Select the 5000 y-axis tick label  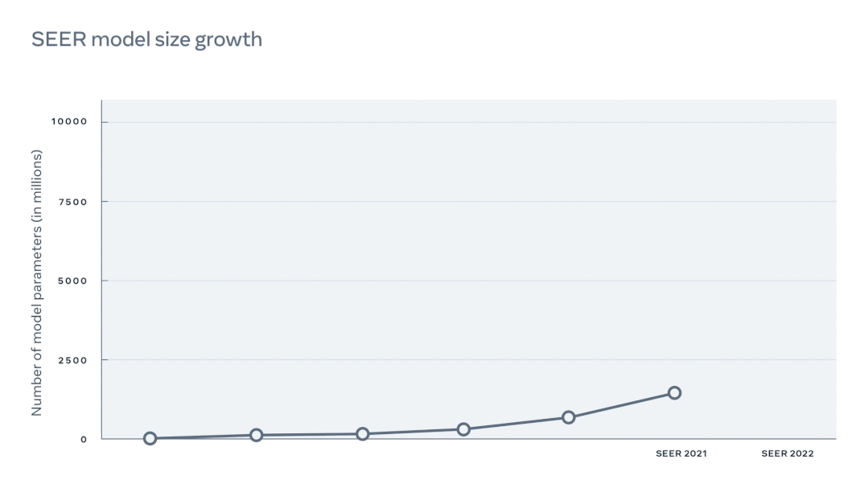point(72,281)
